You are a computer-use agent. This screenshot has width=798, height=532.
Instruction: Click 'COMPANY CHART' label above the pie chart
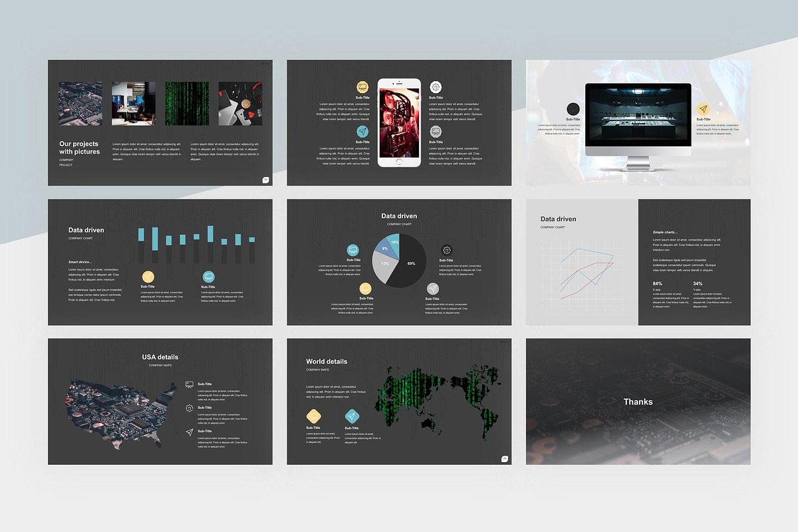399,224
